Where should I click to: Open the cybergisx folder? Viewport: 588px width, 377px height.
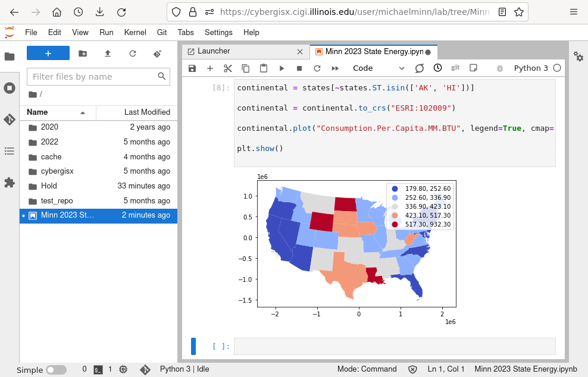[x=57, y=171]
